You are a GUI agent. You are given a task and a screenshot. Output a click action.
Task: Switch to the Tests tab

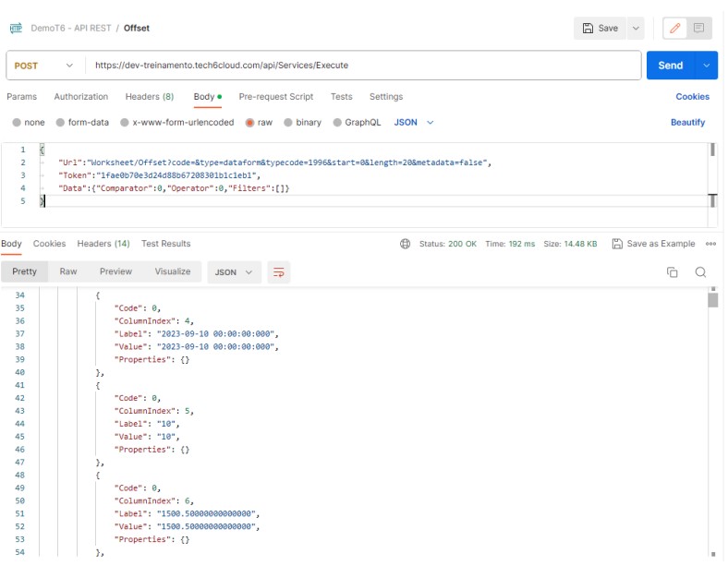pos(341,97)
